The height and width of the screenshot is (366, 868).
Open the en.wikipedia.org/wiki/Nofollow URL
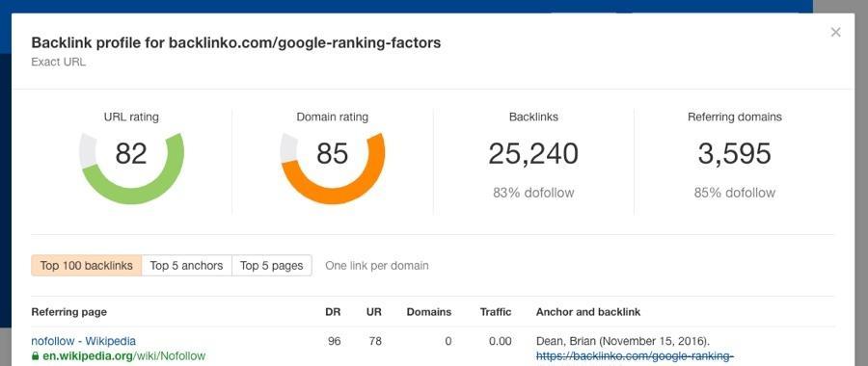(124, 356)
